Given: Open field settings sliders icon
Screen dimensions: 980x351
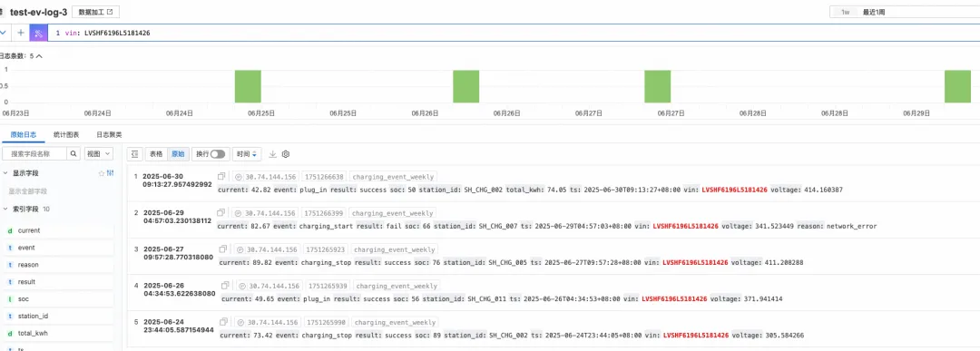Looking at the screenshot, I should click(111, 173).
